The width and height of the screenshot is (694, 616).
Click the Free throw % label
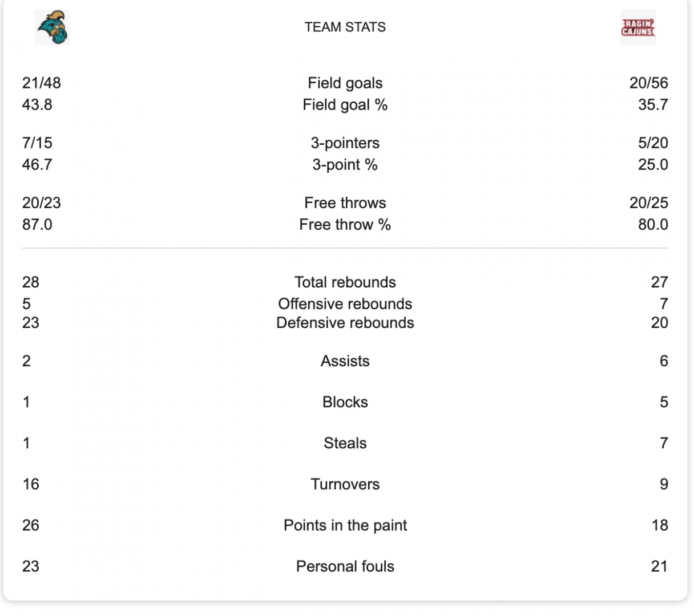(345, 225)
